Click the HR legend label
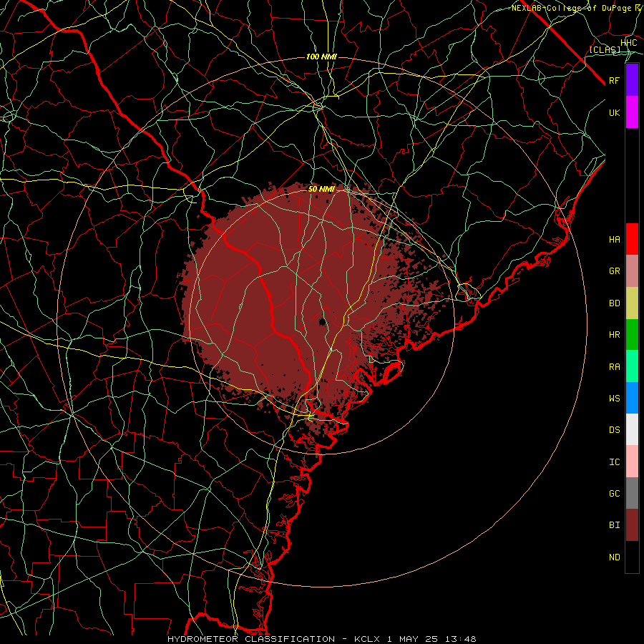This screenshot has width=644, height=644. (615, 335)
